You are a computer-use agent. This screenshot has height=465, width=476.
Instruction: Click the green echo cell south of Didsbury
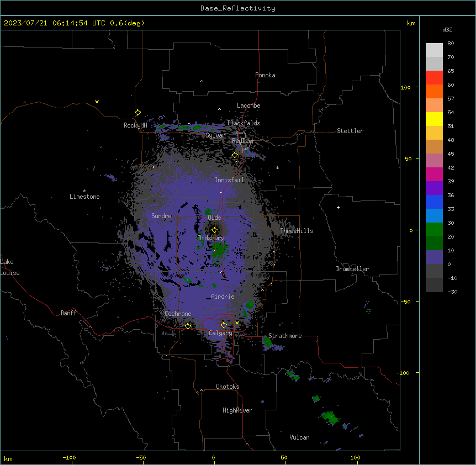[219, 250]
